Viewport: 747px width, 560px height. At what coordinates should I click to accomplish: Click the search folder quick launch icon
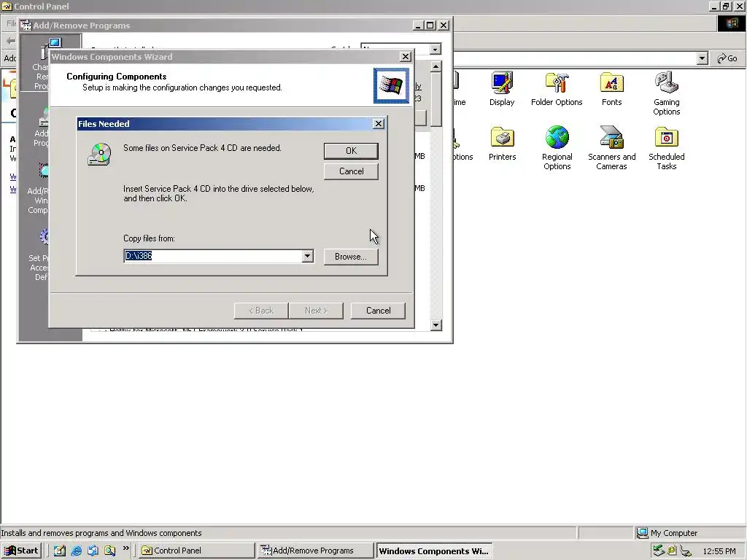tap(109, 551)
